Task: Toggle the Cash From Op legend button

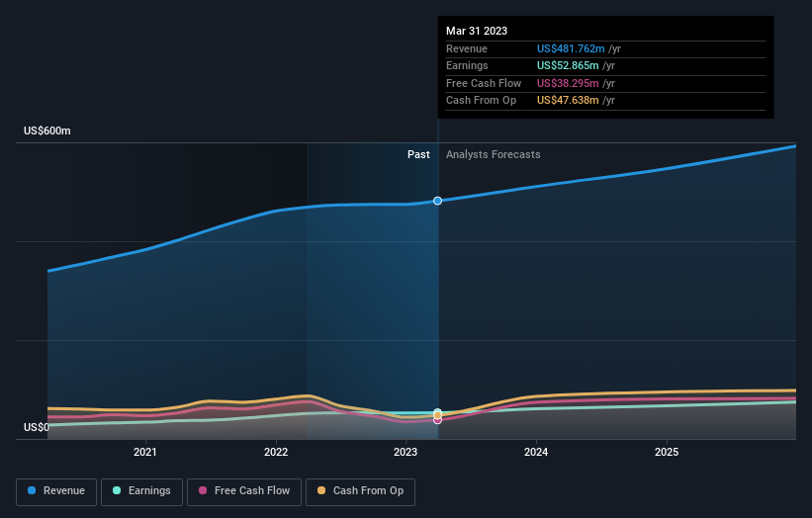Action: [x=360, y=491]
